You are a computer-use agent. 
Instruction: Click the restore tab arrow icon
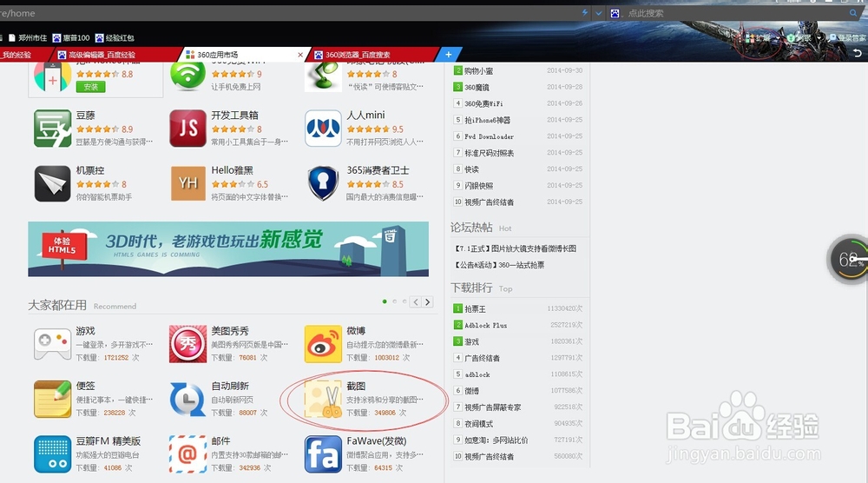858,53
